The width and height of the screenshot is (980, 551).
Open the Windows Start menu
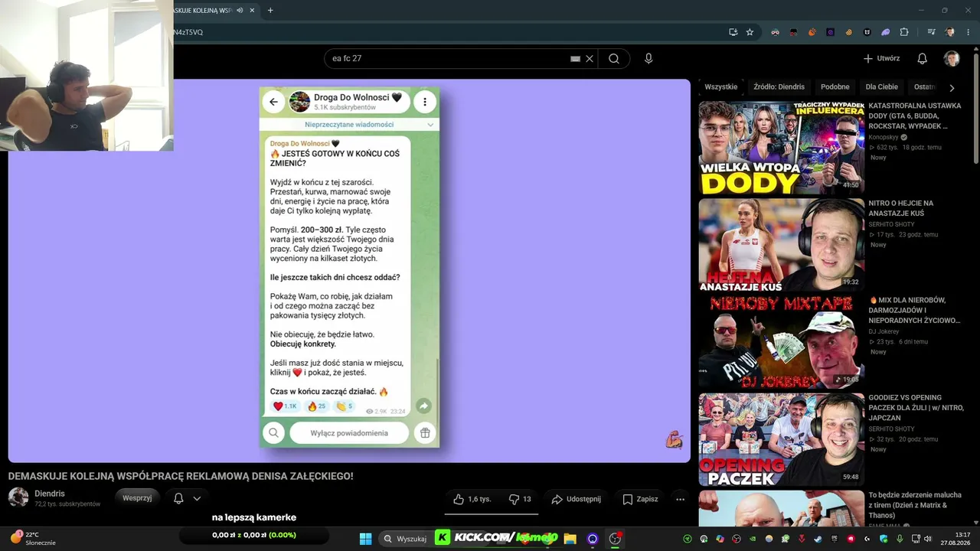click(x=365, y=539)
